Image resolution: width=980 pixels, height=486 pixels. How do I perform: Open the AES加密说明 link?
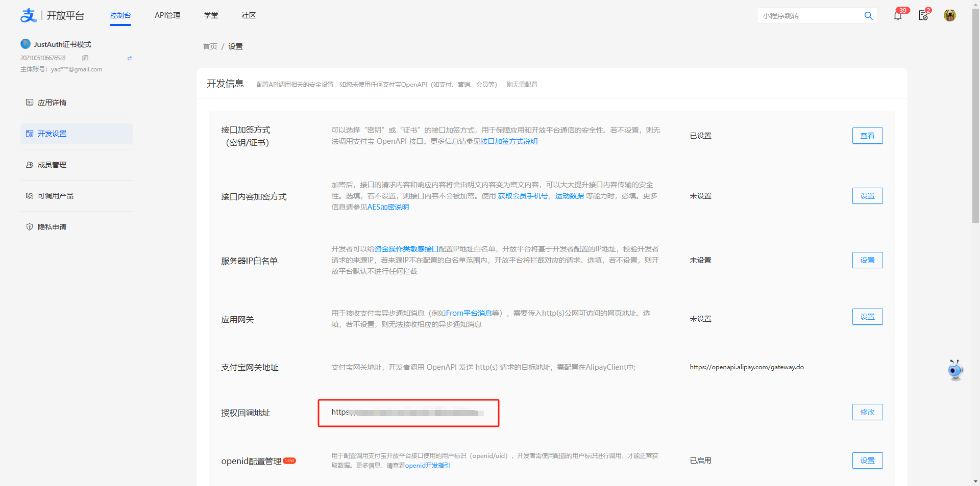point(388,207)
